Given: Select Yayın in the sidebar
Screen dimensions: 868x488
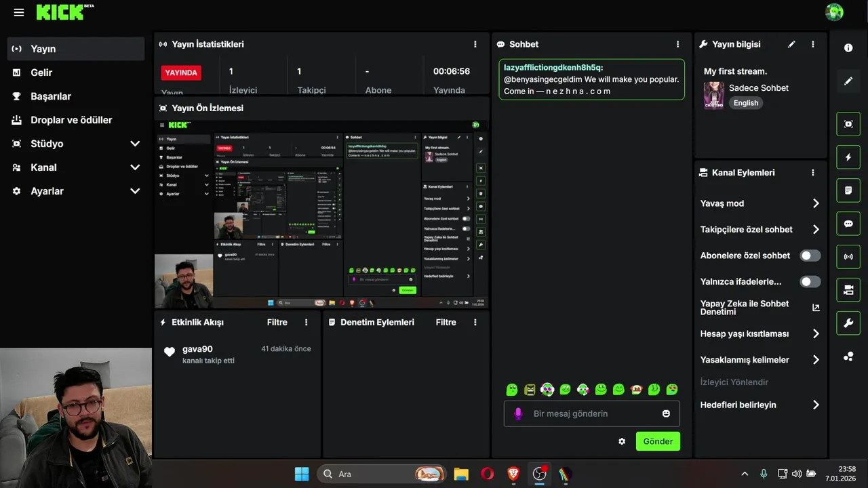Looking at the screenshot, I should (75, 49).
